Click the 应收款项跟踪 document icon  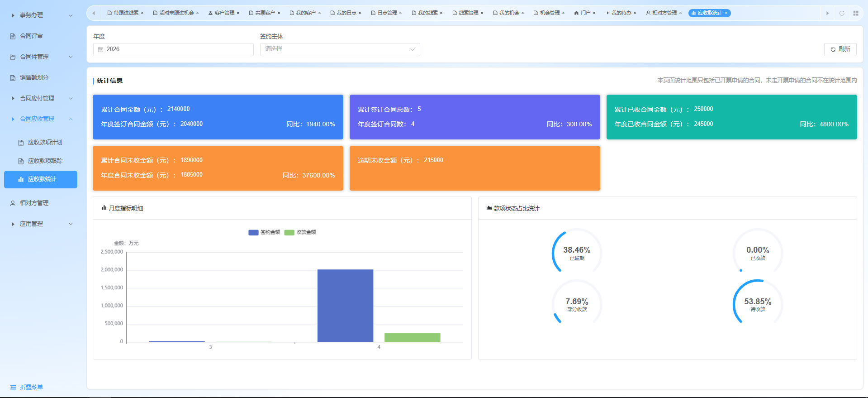point(21,161)
